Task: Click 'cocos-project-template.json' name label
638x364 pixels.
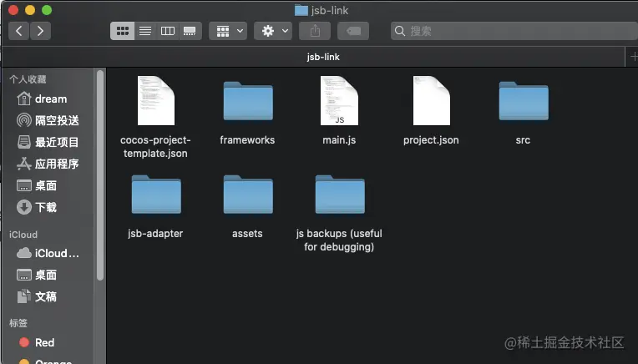Action: click(x=155, y=146)
